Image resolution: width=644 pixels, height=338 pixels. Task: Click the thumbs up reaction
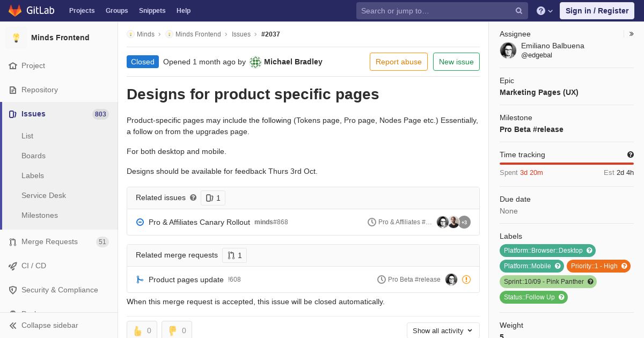(142, 330)
